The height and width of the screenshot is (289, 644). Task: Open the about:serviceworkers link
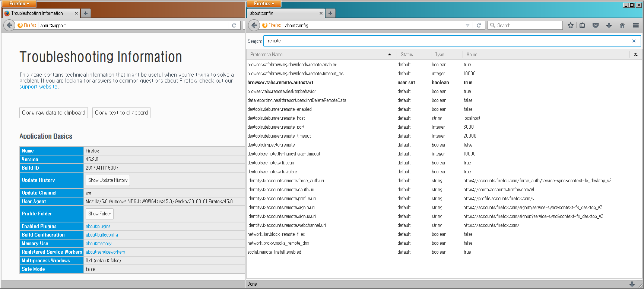point(105,252)
